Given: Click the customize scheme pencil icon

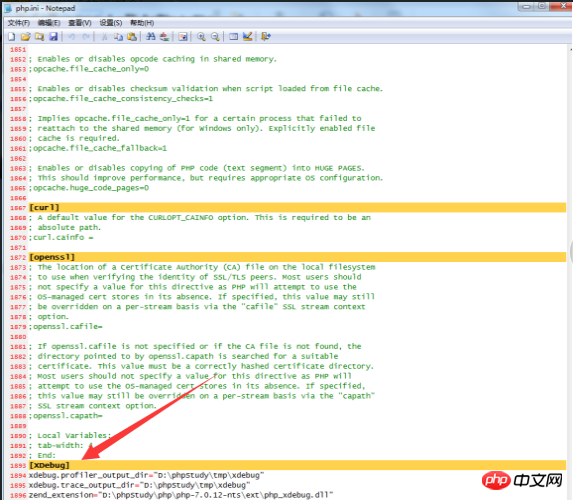Looking at the screenshot, I should 247,37.
